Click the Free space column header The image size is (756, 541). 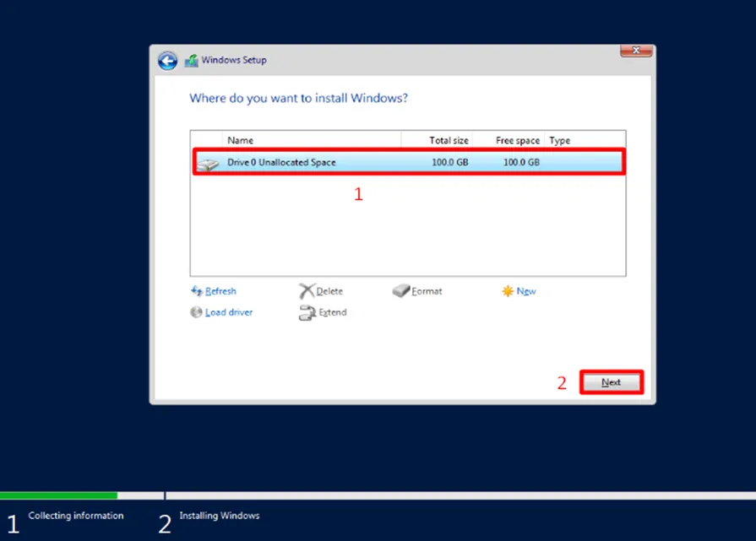point(518,140)
